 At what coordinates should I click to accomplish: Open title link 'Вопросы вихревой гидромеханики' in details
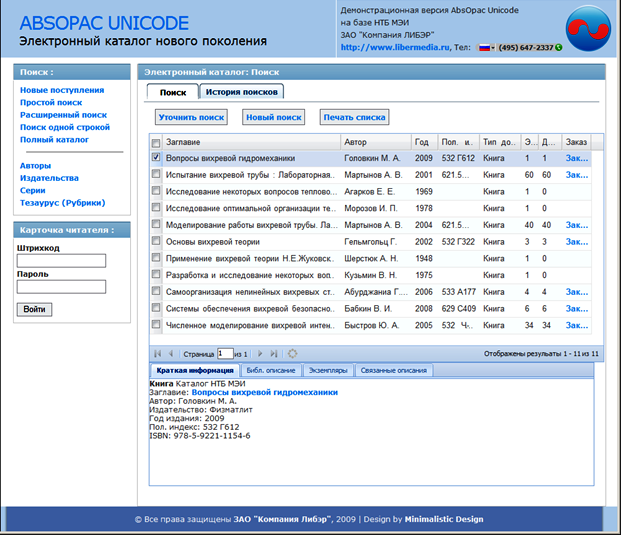tap(265, 392)
